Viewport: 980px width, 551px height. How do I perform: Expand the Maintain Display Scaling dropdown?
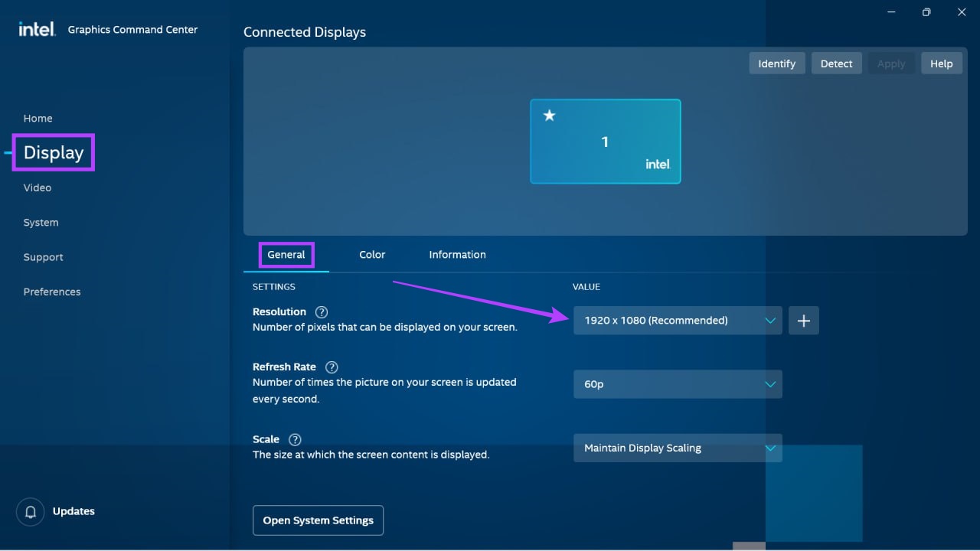pos(678,448)
